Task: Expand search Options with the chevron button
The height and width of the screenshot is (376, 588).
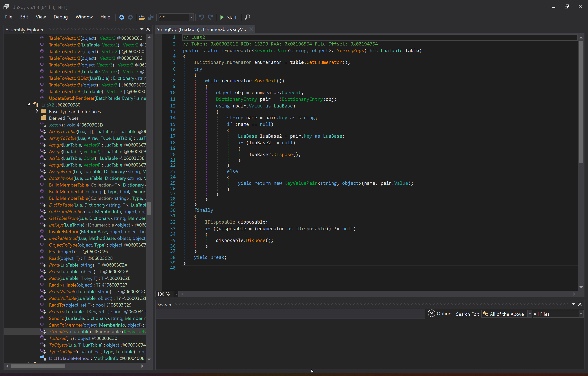Action: 431,313
